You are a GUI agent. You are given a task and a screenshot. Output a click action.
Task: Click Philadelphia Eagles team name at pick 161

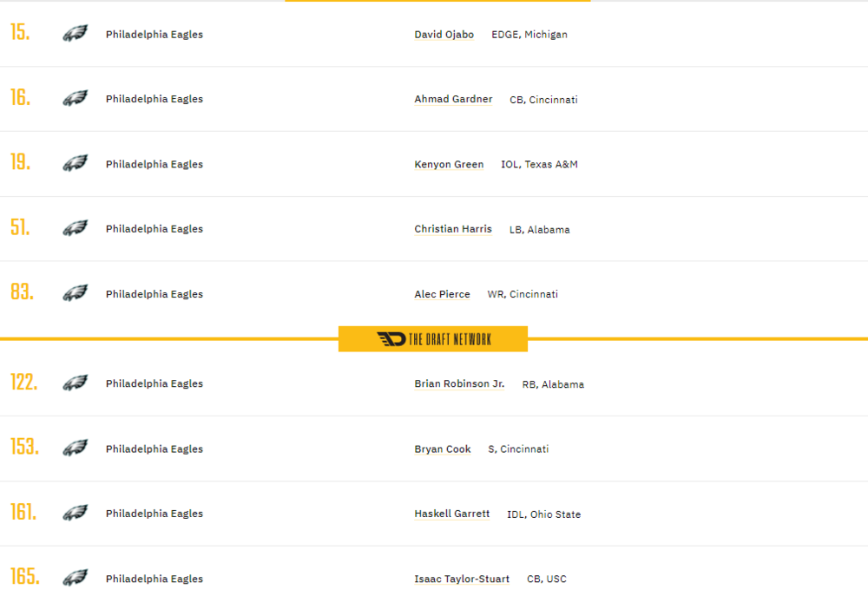[x=155, y=514]
